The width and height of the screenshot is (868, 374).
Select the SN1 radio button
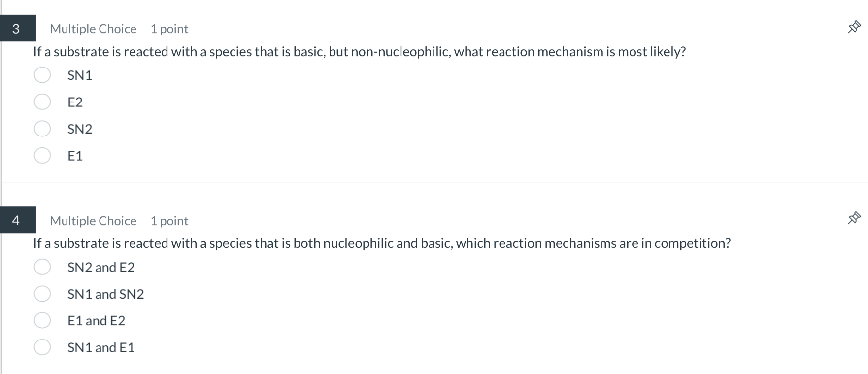[42, 75]
